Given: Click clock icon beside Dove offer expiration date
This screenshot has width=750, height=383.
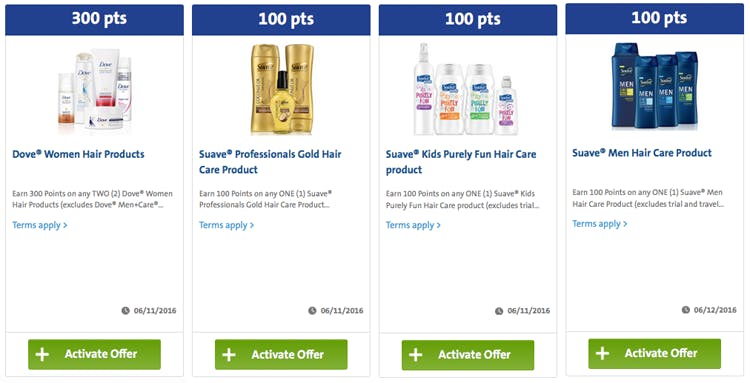Looking at the screenshot, I should pos(125,311).
